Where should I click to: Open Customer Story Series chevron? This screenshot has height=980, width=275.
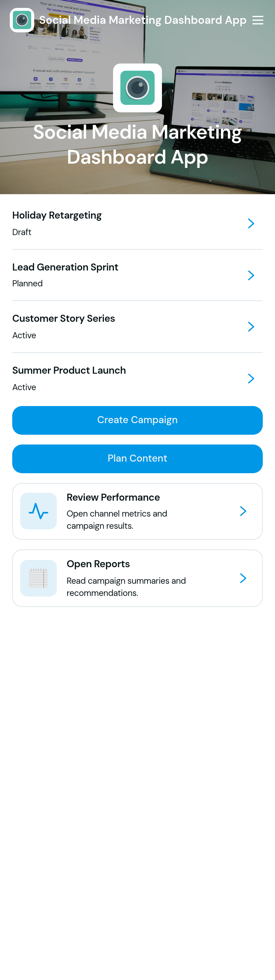(251, 327)
